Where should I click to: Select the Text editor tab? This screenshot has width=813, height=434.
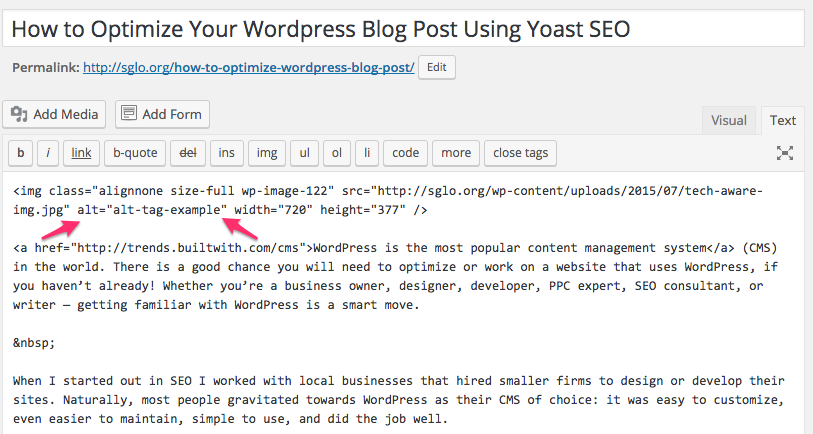[x=782, y=120]
